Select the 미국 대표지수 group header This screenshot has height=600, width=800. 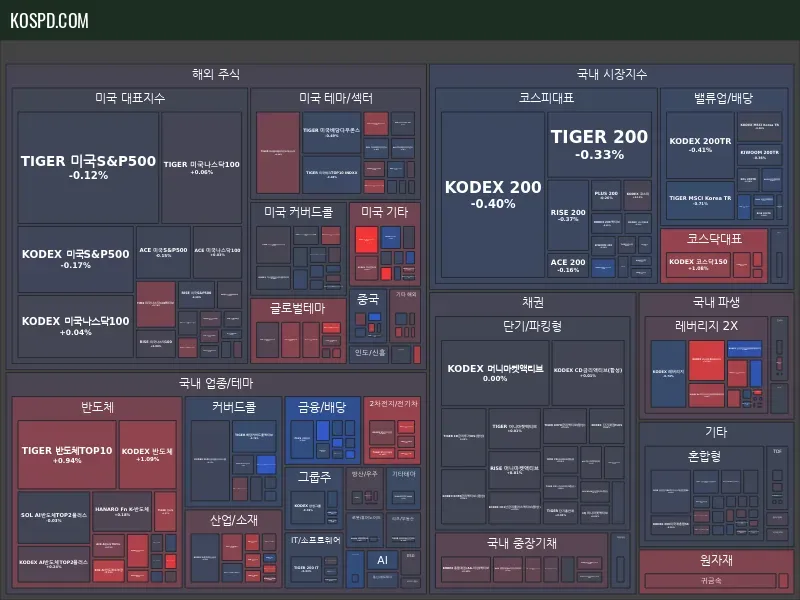click(130, 98)
